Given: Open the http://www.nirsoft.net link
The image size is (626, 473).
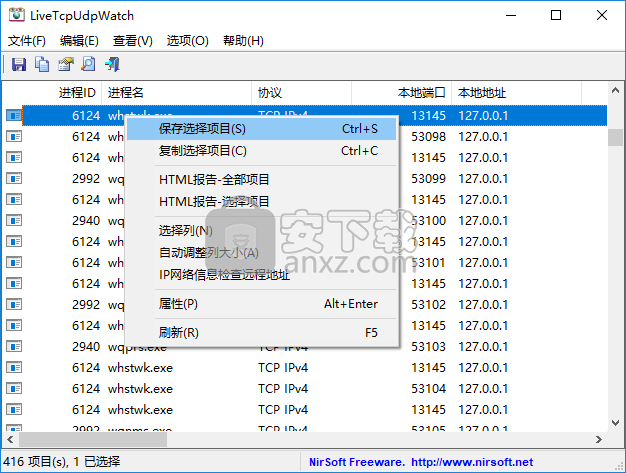Looking at the screenshot, I should click(472, 462).
